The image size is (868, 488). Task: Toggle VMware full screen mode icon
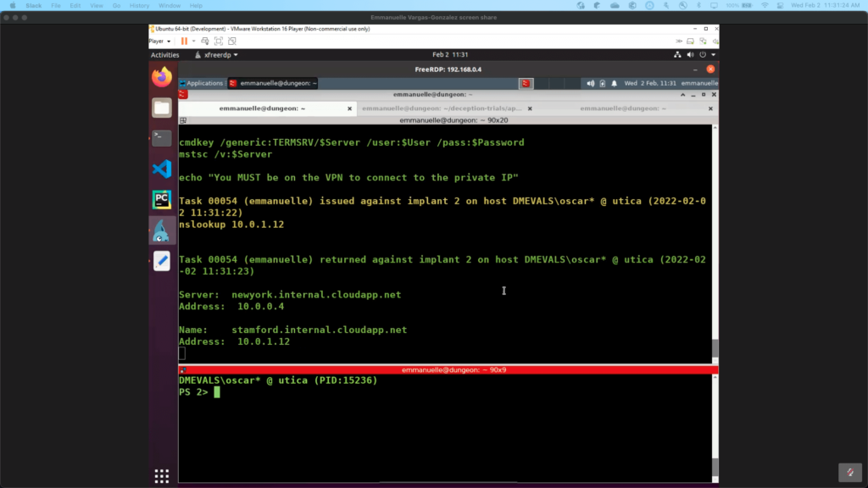pos(219,41)
